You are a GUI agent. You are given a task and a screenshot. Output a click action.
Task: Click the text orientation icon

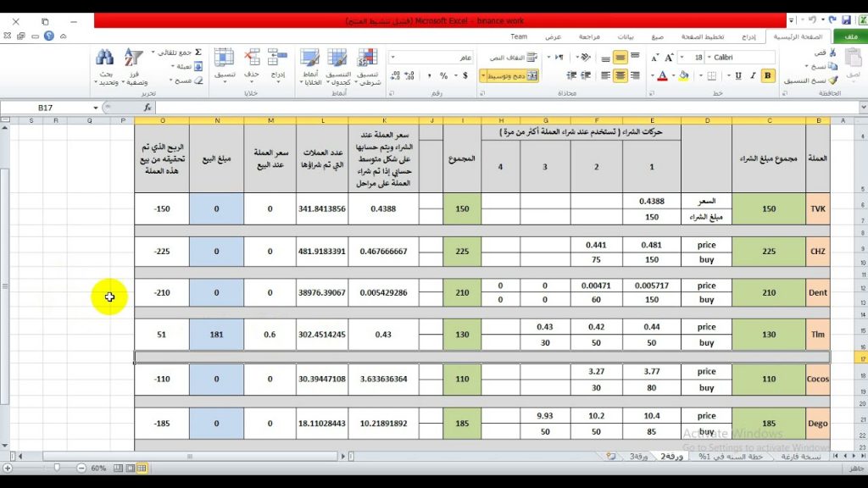tap(586, 58)
